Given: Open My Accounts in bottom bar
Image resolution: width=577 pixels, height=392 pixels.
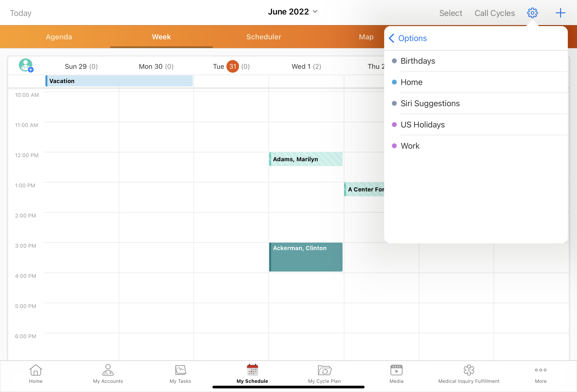Looking at the screenshot, I should (108, 374).
